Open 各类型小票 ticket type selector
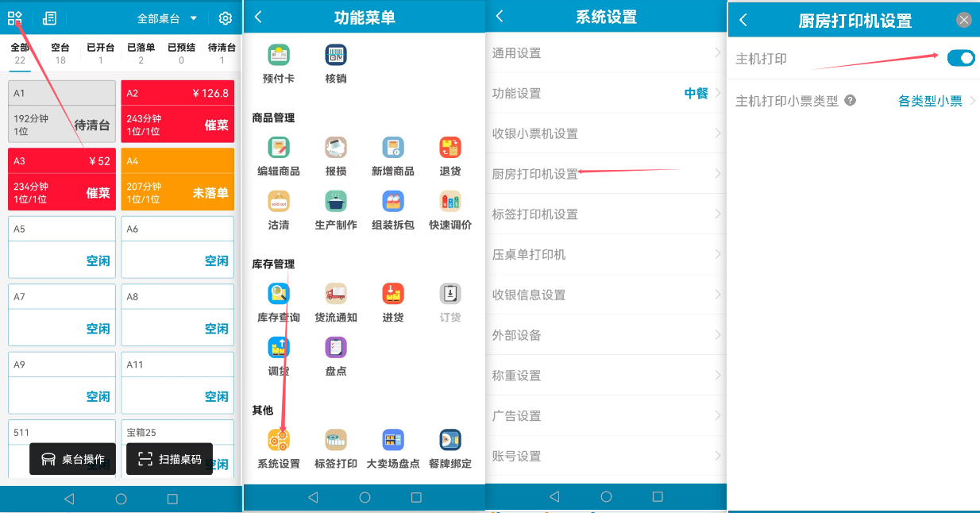This screenshot has height=513, width=980. pos(937,101)
